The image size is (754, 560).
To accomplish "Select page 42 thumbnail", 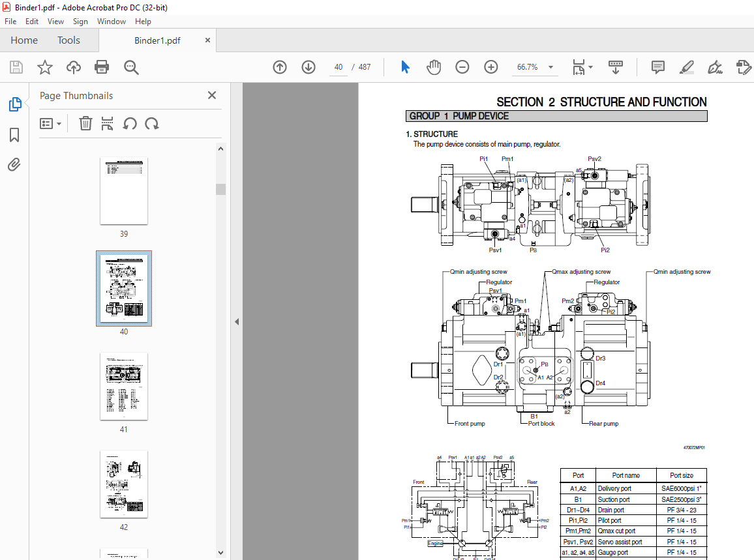I will (x=123, y=484).
